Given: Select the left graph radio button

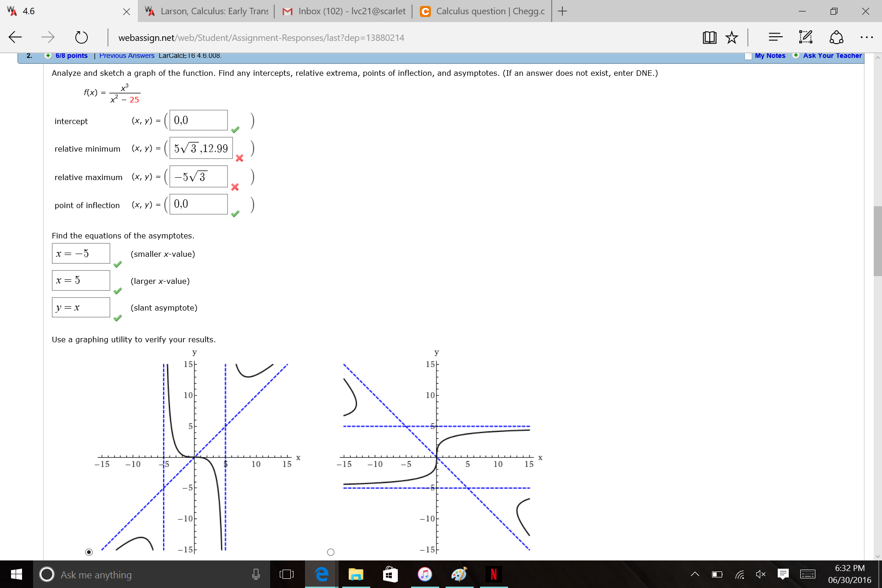Looking at the screenshot, I should point(89,552).
